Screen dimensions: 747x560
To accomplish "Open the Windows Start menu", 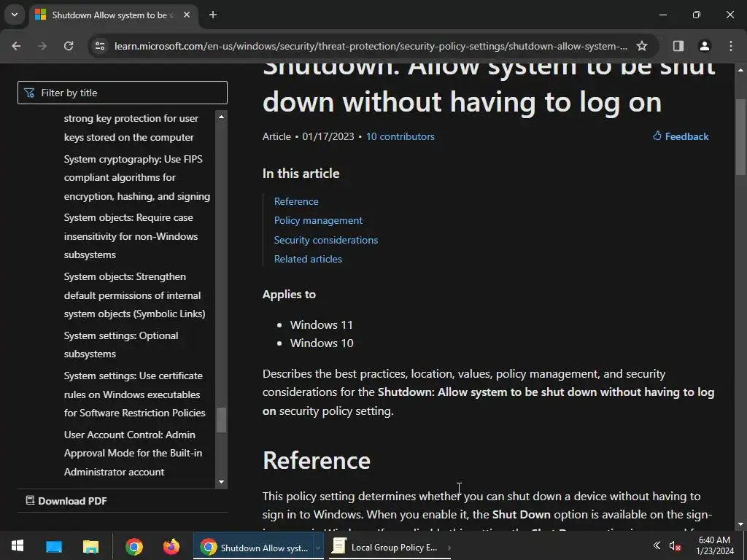I will (18, 545).
